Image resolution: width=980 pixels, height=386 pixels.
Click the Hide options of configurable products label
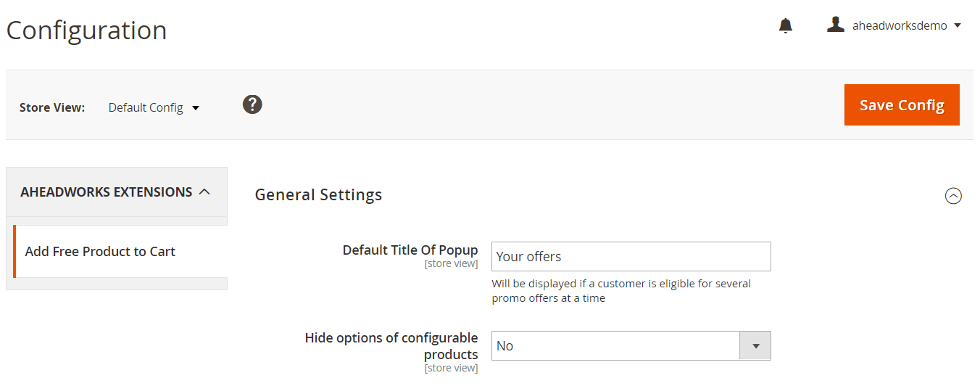click(391, 346)
